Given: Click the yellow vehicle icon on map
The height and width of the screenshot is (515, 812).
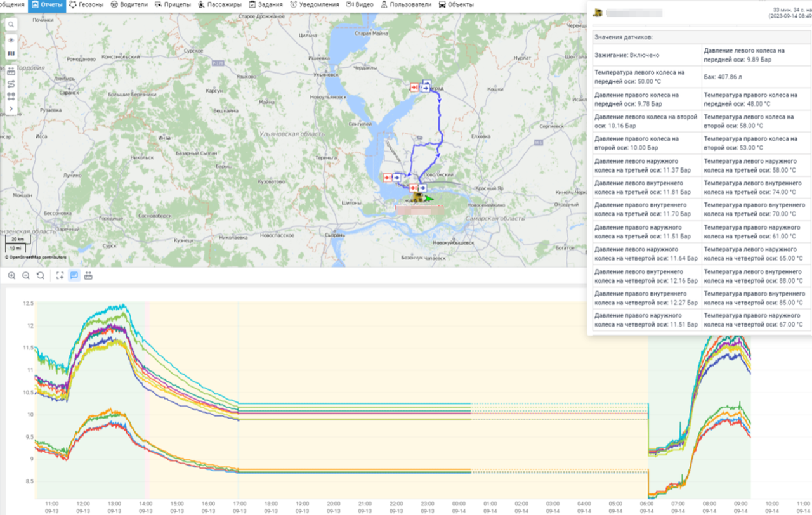Looking at the screenshot, I should click(x=419, y=198).
